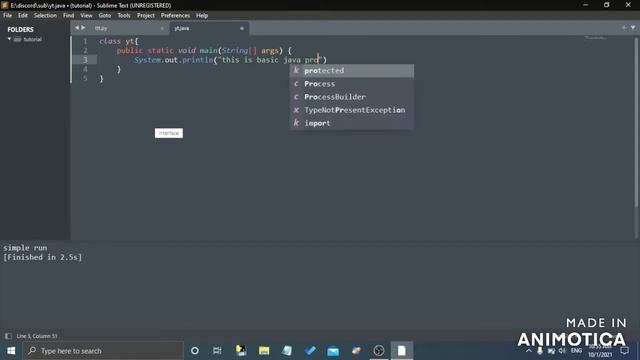The image size is (640, 360).
Task: Close the tt.py tab
Action: (x=162, y=28)
